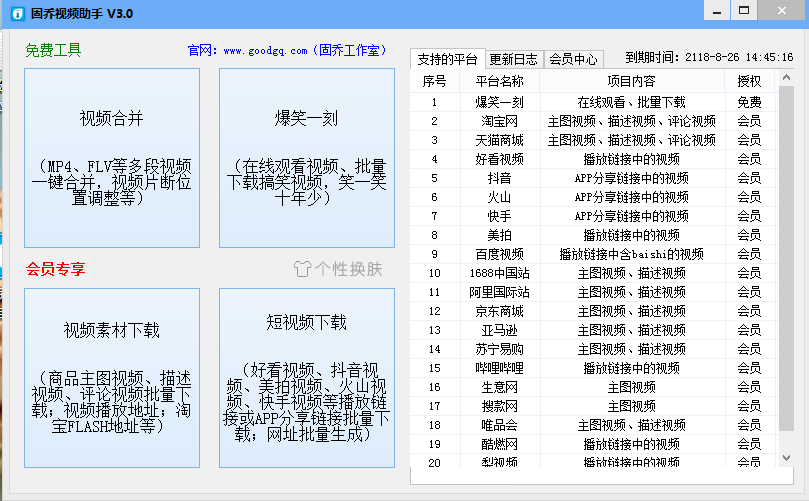The height and width of the screenshot is (501, 809).
Task: Select the 美拍 platform row
Action: point(593,235)
